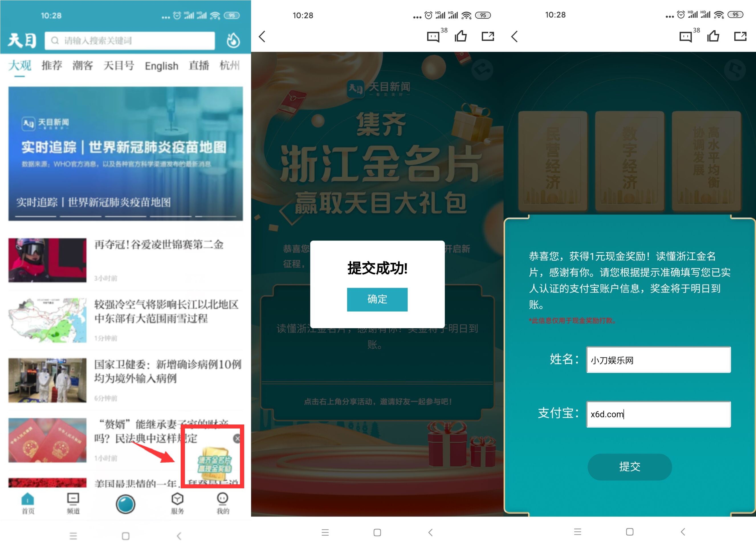This screenshot has height=547, width=756.
Task: Open the skier thumbnail for 谷爱凌 article
Action: pyautogui.click(x=47, y=260)
